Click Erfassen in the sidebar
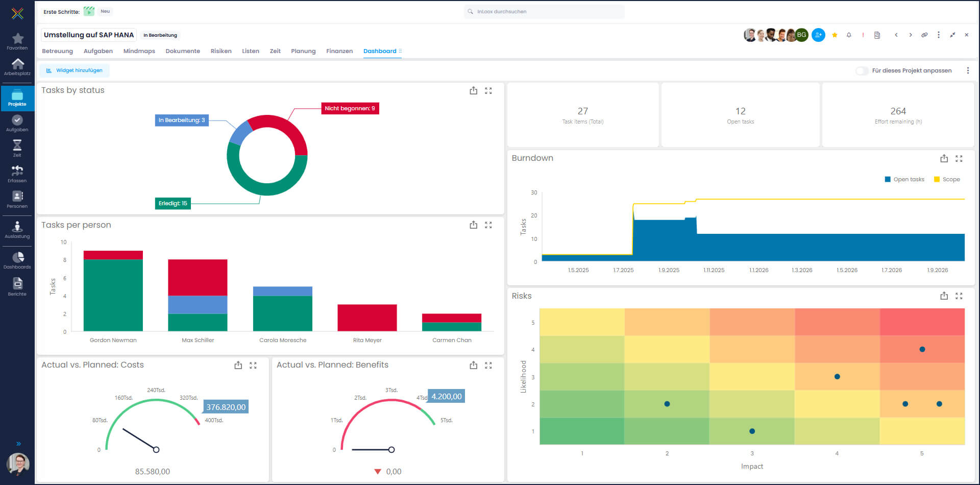 17,174
